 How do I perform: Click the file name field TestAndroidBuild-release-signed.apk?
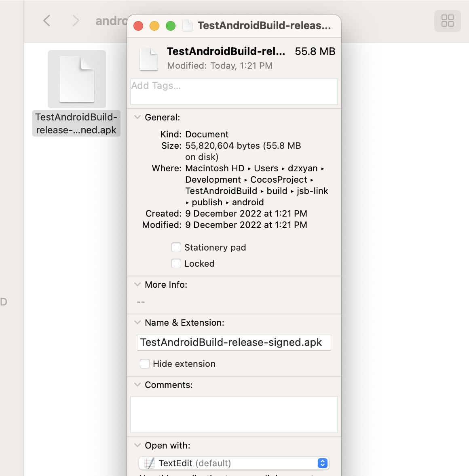pos(234,342)
